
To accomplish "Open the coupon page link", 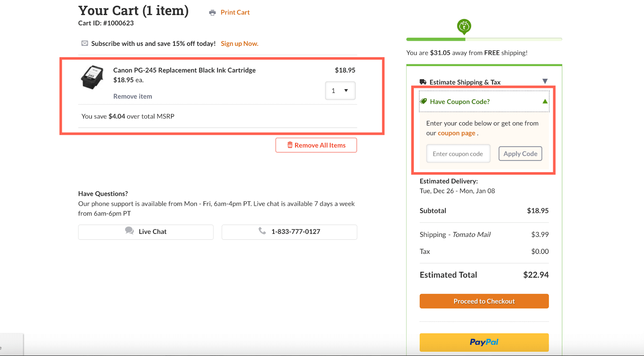I will pos(456,133).
